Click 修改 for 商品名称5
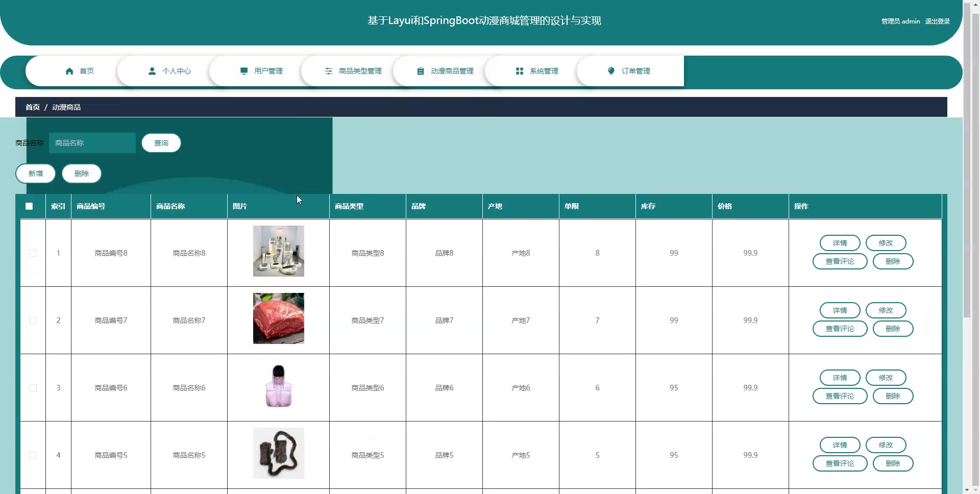The width and height of the screenshot is (980, 494). click(x=886, y=445)
